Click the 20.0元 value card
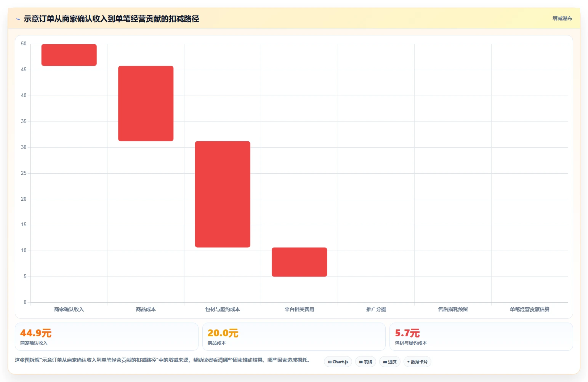 click(x=294, y=337)
